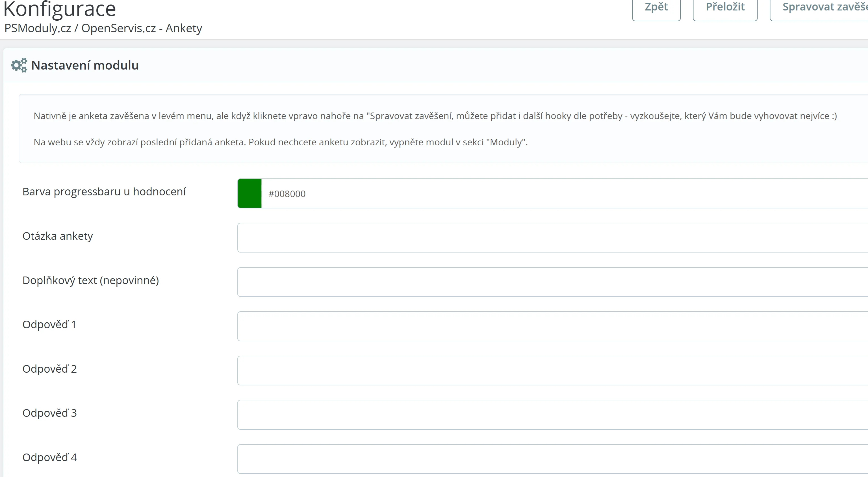Click the Konfigurace page title
Viewport: 868px width, 477px height.
[59, 9]
